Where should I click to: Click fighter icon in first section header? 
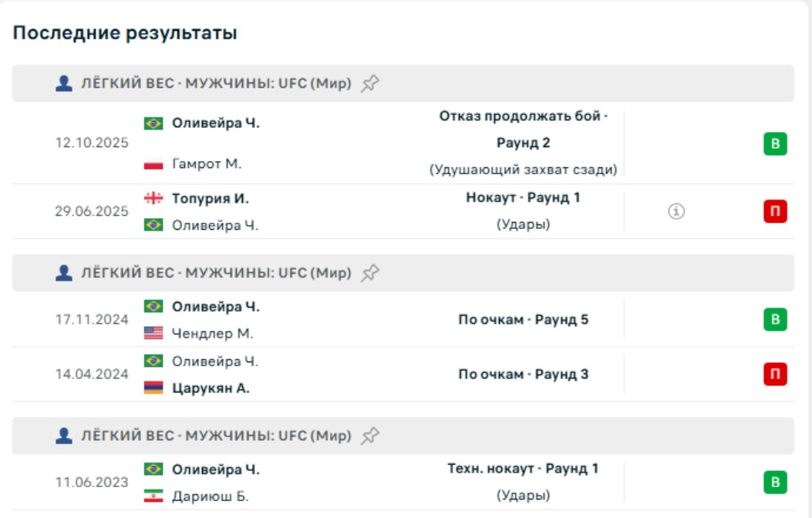click(64, 83)
